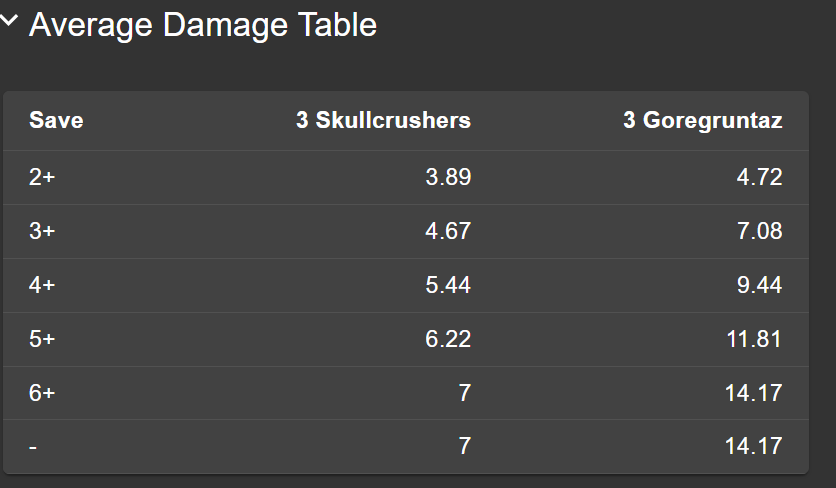Click the Skullcrushers value 3.89

[x=447, y=178]
